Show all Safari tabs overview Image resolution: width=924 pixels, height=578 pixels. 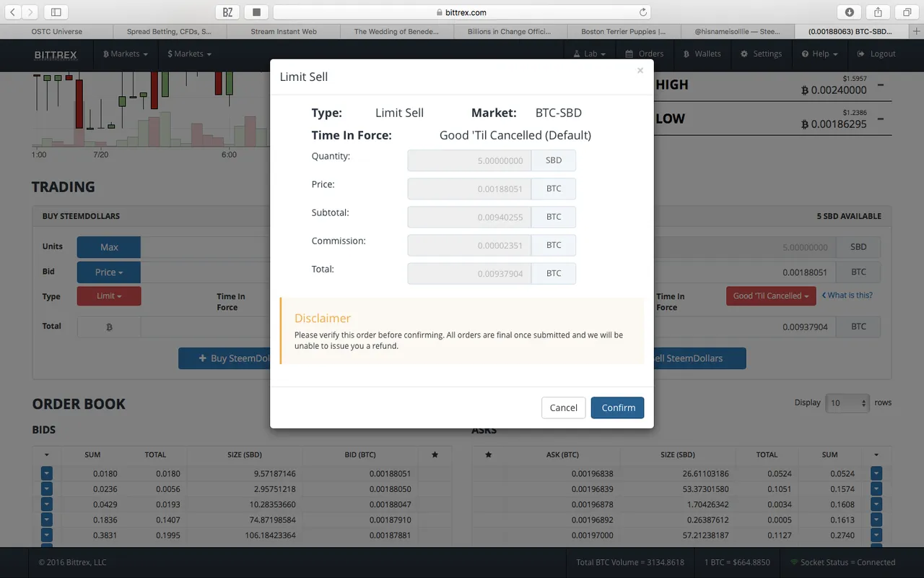907,12
